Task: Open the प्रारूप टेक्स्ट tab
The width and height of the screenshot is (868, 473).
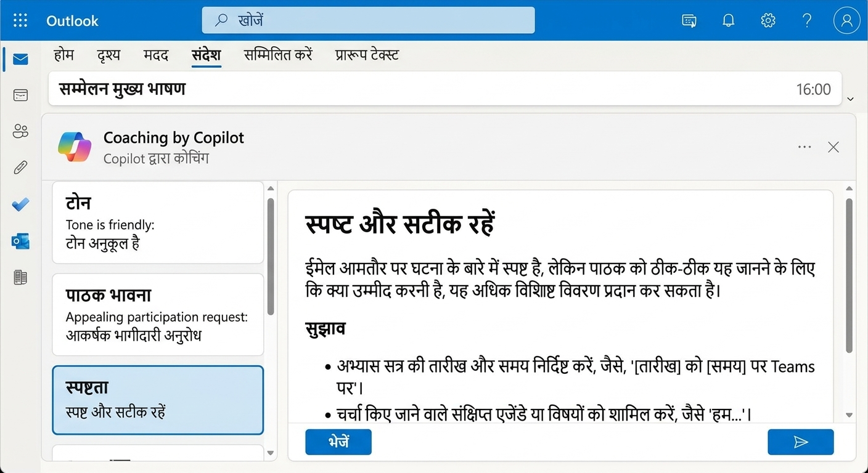Action: [x=367, y=55]
